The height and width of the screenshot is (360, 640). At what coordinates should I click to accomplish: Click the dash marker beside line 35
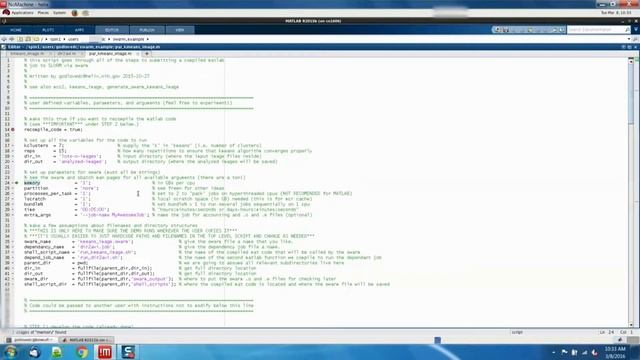(x=13, y=242)
